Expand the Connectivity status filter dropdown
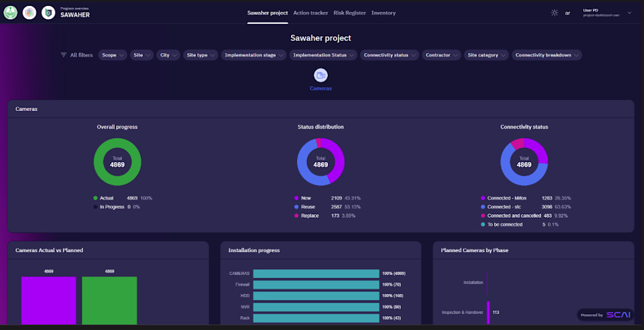This screenshot has width=644, height=330. [x=389, y=55]
